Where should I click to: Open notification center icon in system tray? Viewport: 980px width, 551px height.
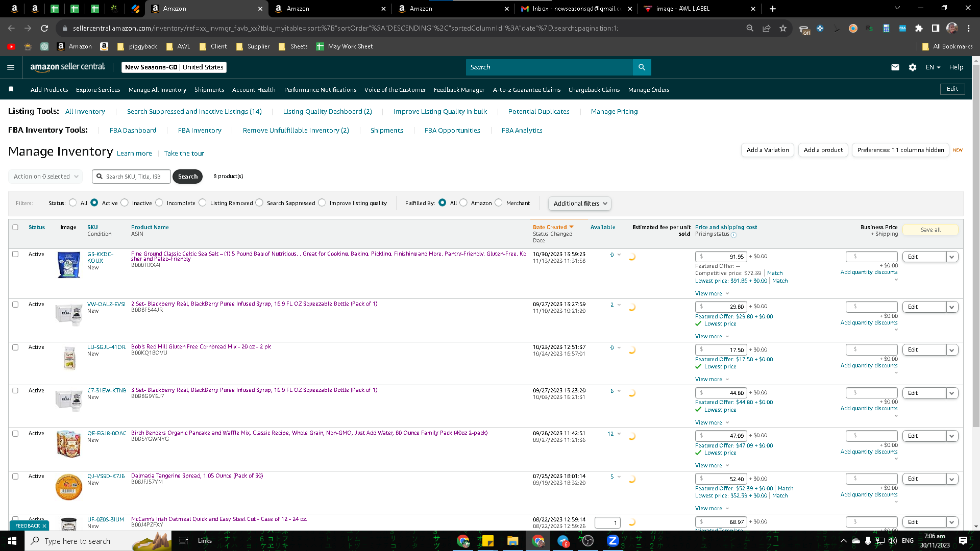click(963, 541)
